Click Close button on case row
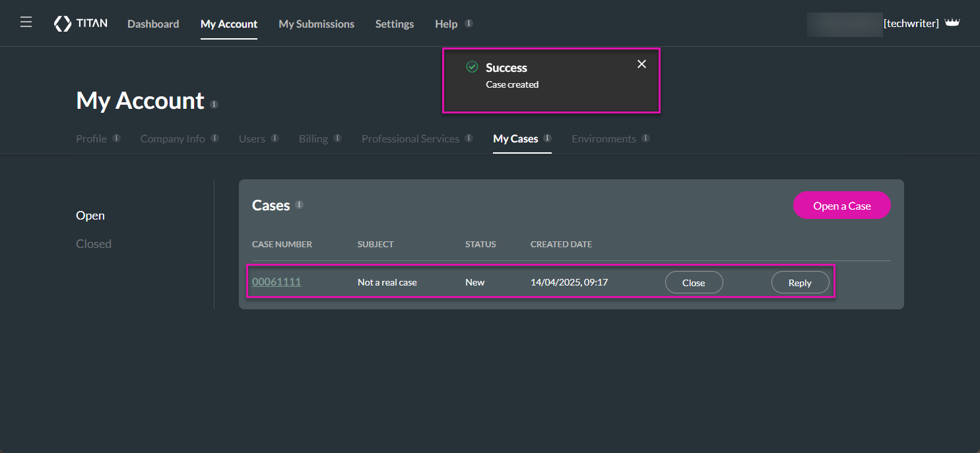This screenshot has width=980, height=453. coord(694,283)
